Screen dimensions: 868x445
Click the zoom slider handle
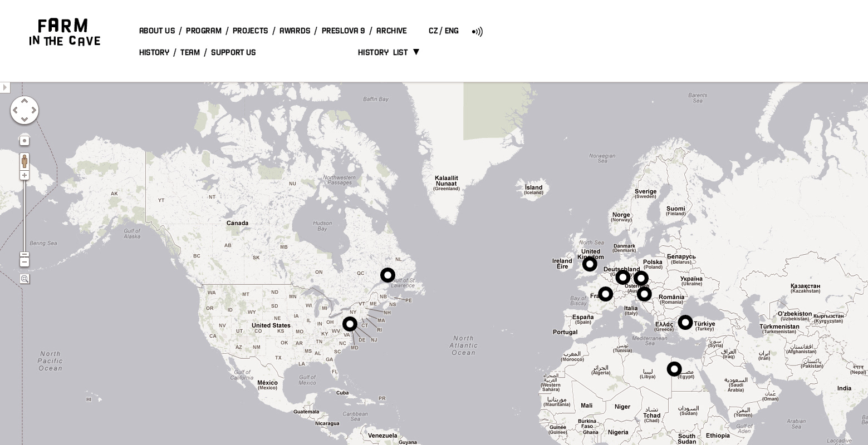pos(24,255)
